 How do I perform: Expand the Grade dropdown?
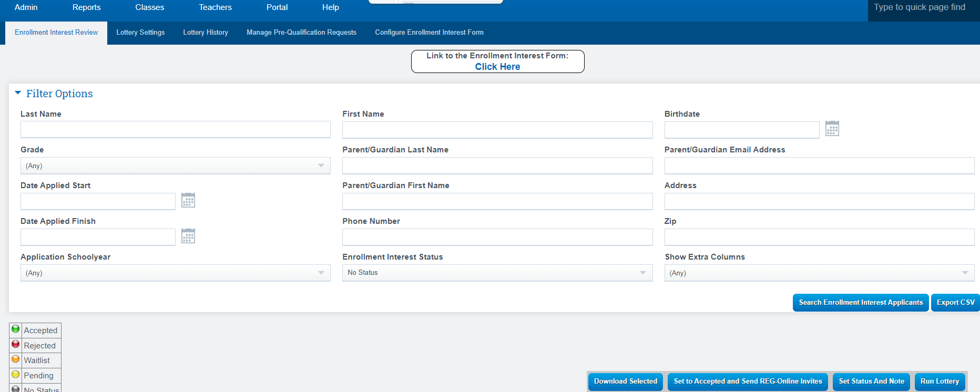pyautogui.click(x=175, y=166)
